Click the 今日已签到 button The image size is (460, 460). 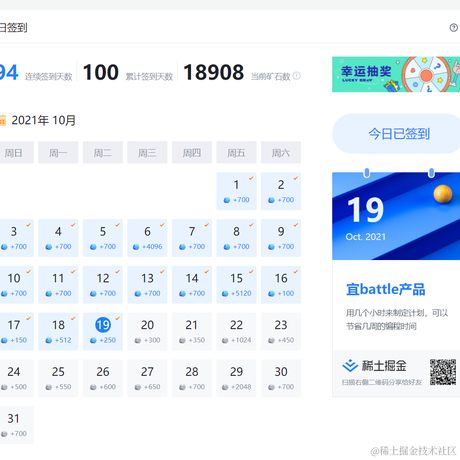399,134
